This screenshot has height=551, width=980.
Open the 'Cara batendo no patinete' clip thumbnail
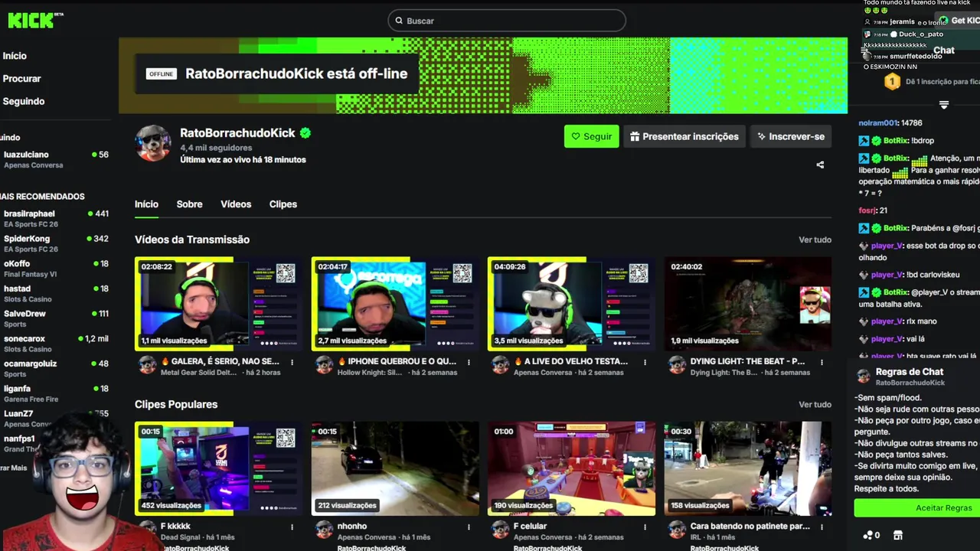pyautogui.click(x=747, y=468)
